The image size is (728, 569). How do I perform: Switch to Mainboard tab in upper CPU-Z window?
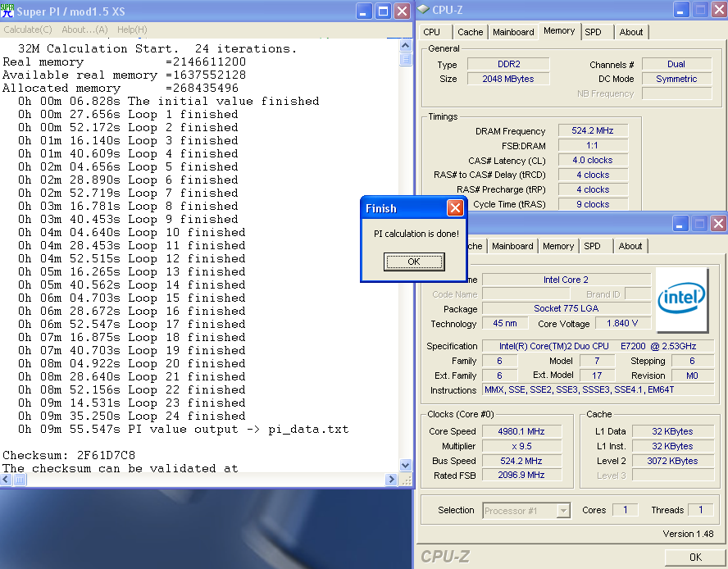(513, 32)
